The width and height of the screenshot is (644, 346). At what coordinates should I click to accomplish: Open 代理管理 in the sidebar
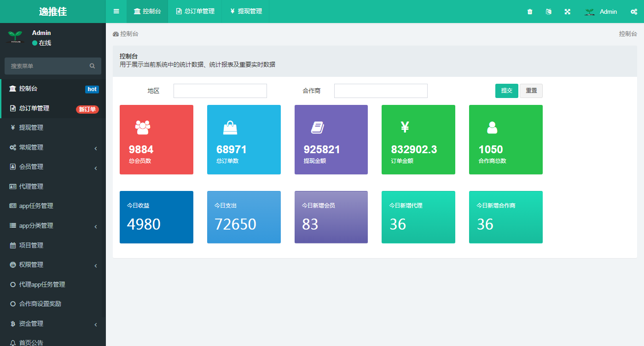(31, 186)
